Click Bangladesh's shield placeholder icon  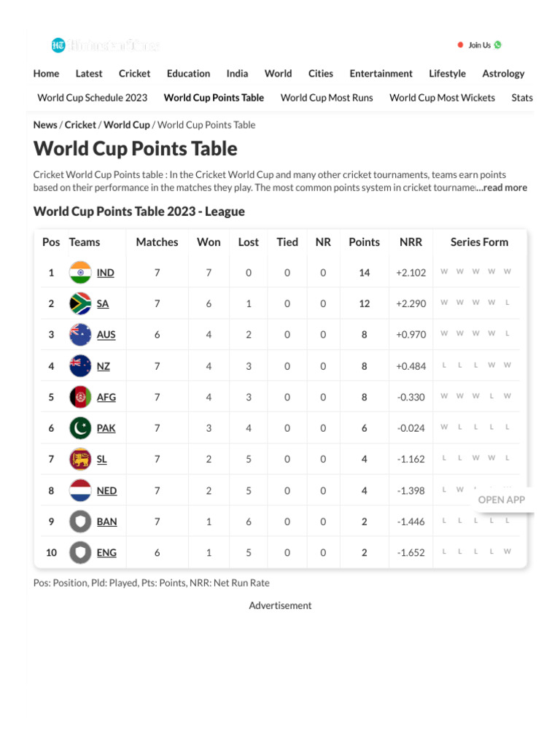tap(80, 522)
